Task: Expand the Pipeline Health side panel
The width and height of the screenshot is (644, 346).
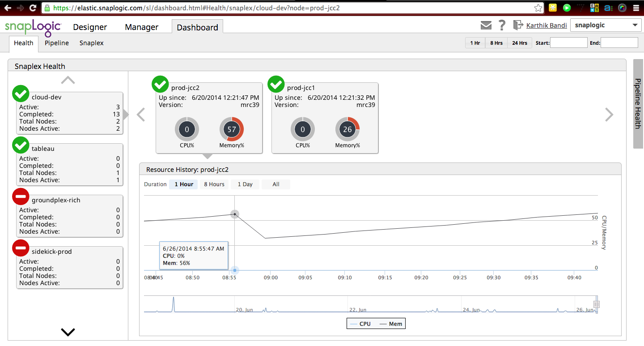Action: tap(638, 103)
